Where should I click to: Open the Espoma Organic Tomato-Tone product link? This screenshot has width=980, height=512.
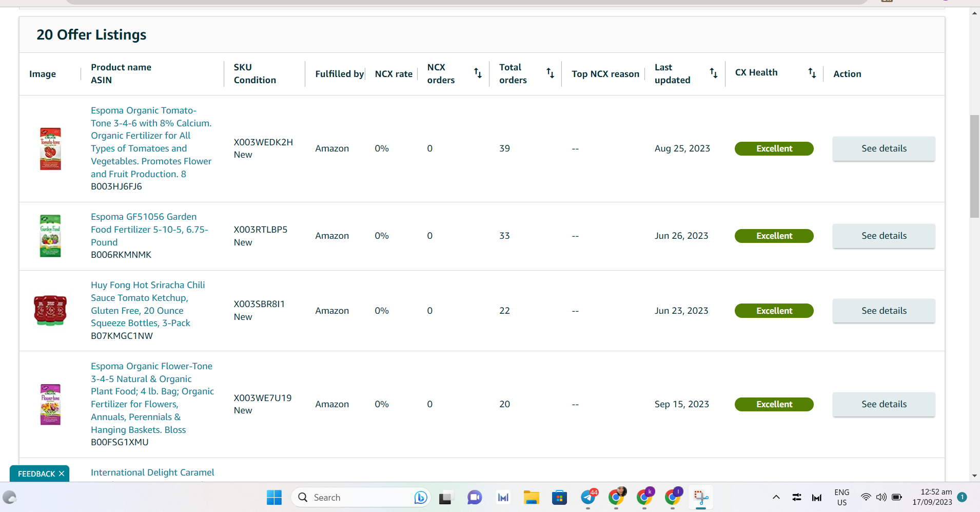point(151,142)
